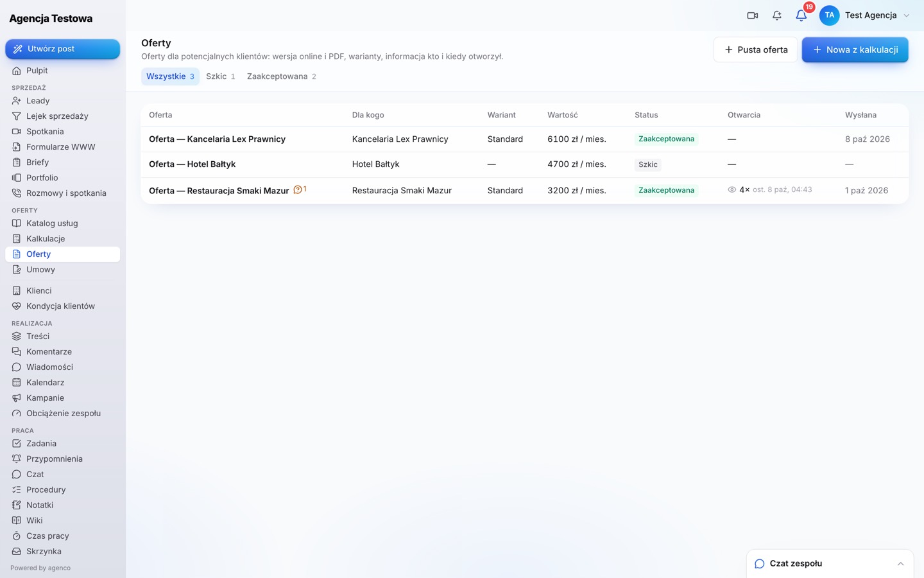Click the Kalendarz calendar icon
924x578 pixels.
coord(17,383)
